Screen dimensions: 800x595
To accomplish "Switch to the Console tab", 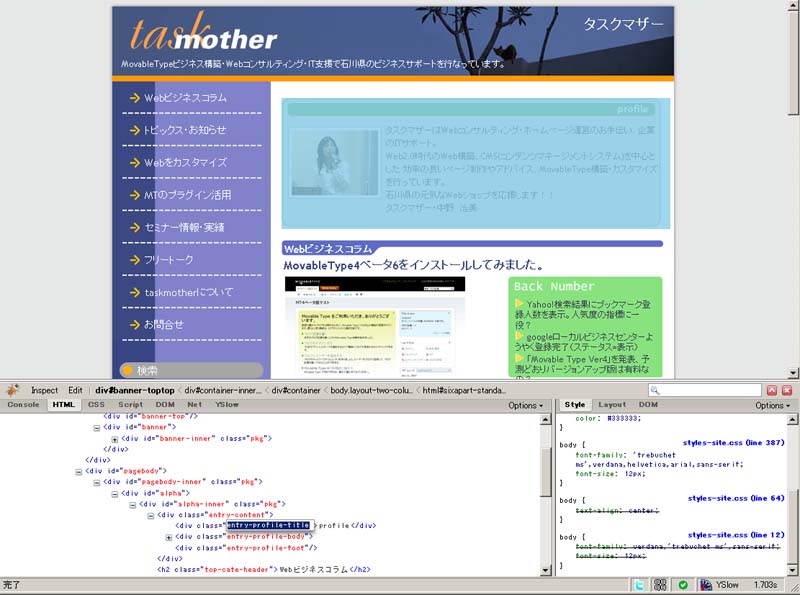I will click(23, 405).
